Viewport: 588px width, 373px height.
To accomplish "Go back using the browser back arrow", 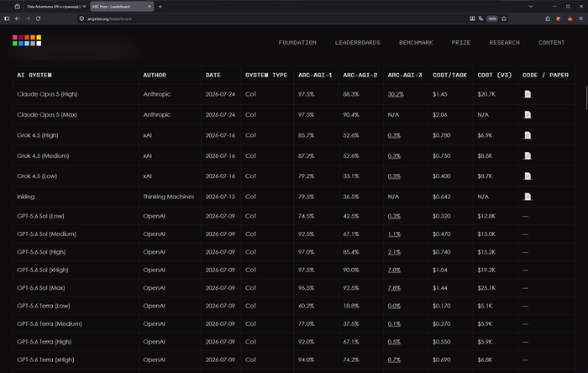I will click(x=18, y=18).
